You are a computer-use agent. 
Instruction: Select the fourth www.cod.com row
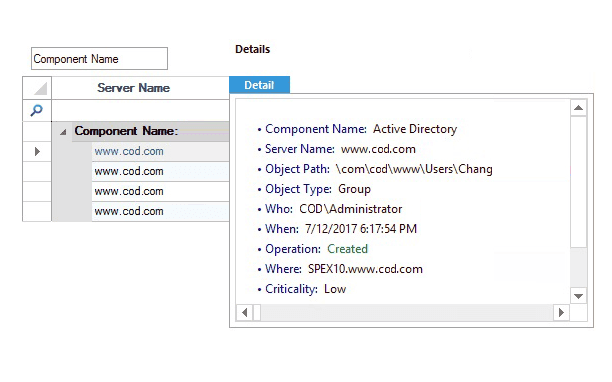(160, 211)
